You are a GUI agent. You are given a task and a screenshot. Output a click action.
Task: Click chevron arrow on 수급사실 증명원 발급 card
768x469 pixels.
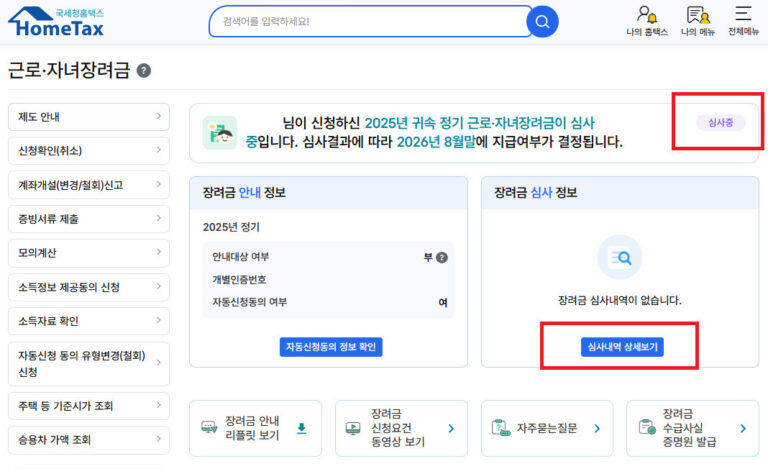point(743,428)
